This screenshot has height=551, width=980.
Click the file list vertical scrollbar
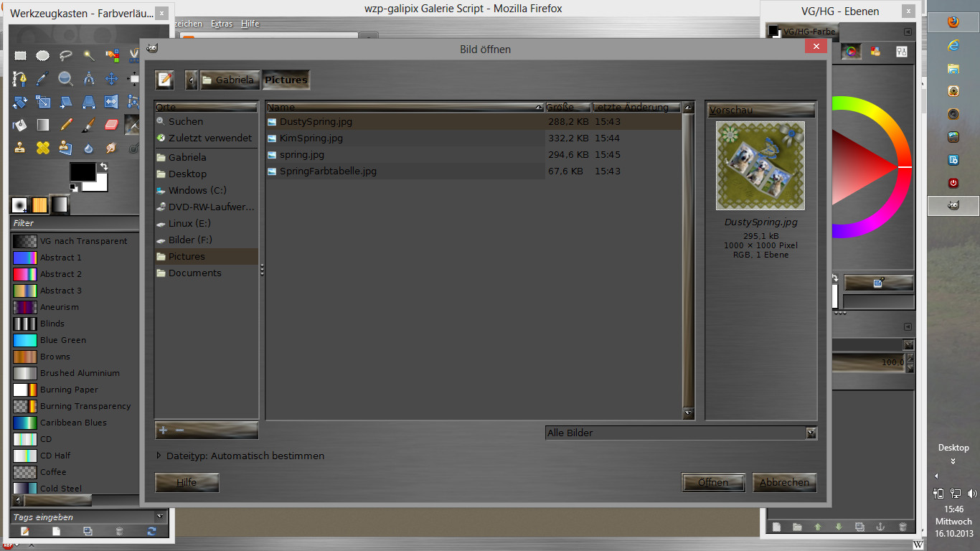click(689, 260)
